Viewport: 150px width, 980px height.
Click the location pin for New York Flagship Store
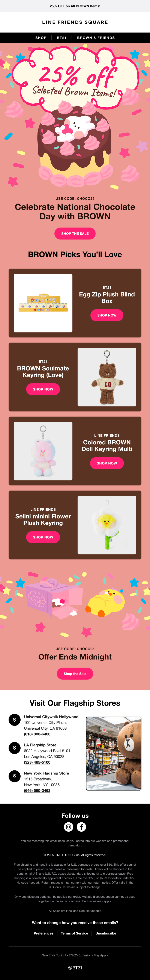(15, 776)
